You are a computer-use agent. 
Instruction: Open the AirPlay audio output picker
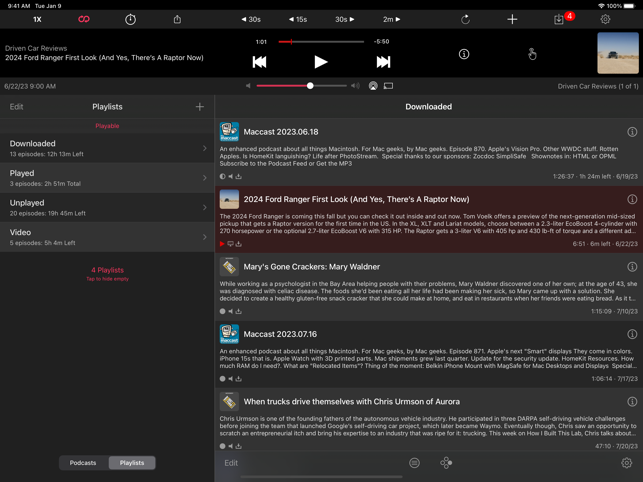(373, 86)
